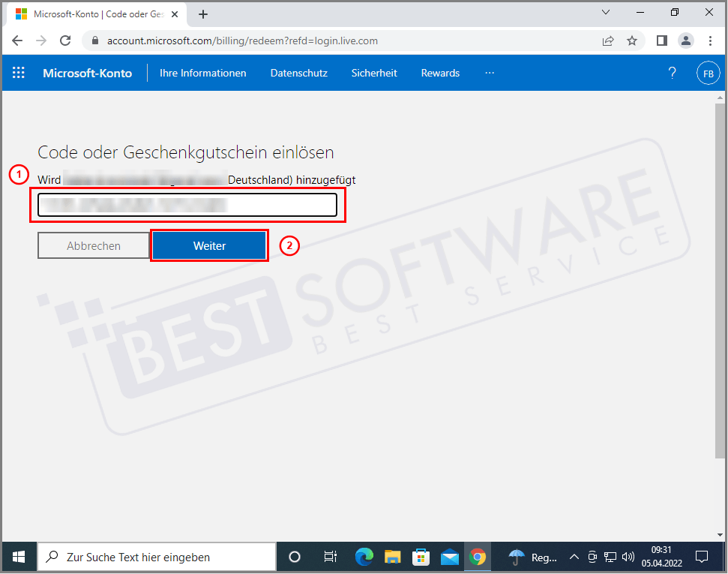Viewport: 728px width, 574px height.
Task: Toggle the browser side panel icon
Action: click(662, 41)
